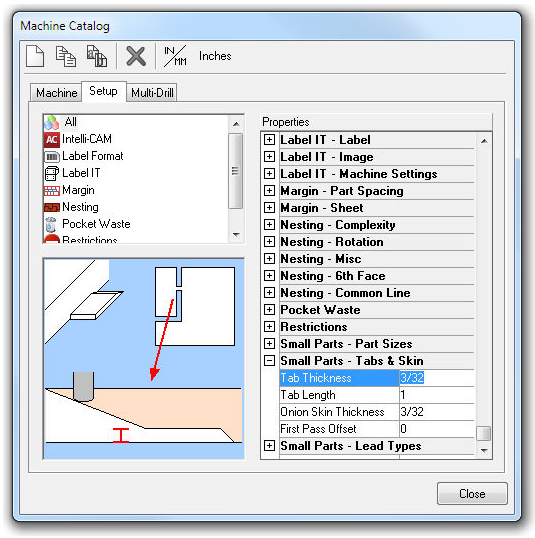Click the Delete X toolbar icon
535x538 pixels.
click(136, 56)
